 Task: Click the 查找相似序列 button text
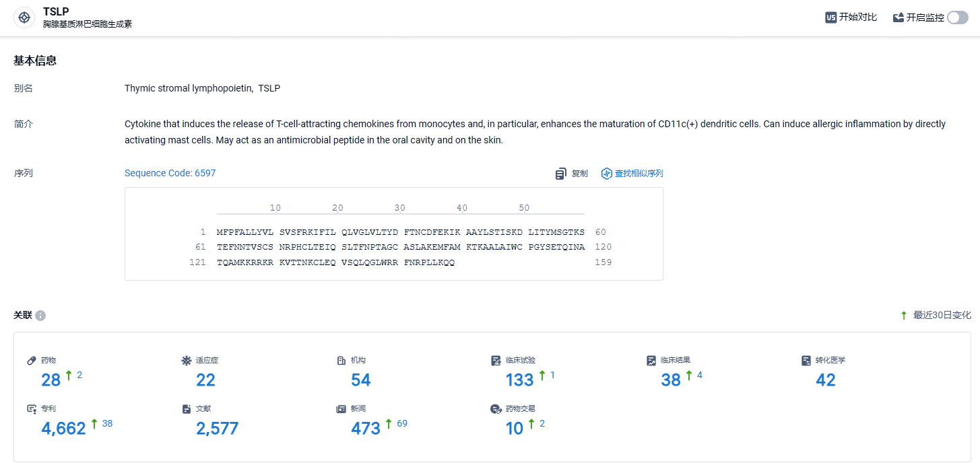coord(639,174)
